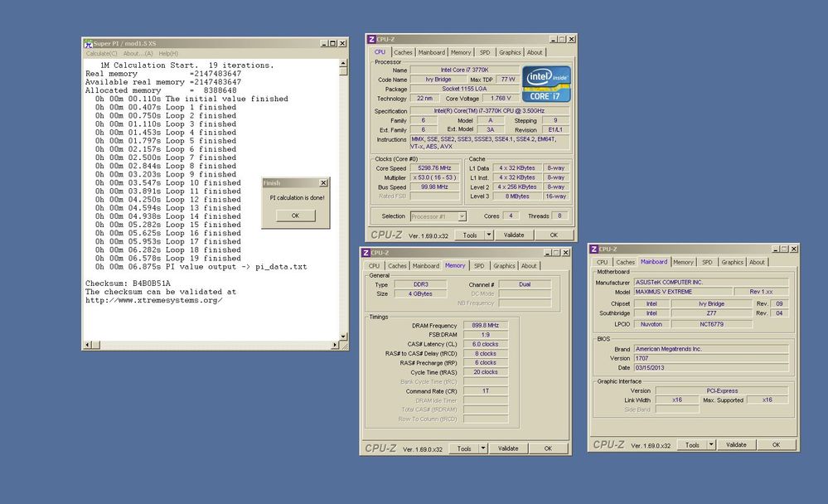Click the Core Speed value 5298.76 MHz

(434, 168)
